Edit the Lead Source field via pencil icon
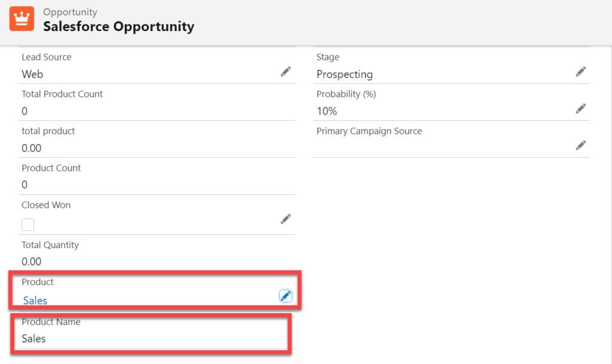 286,72
